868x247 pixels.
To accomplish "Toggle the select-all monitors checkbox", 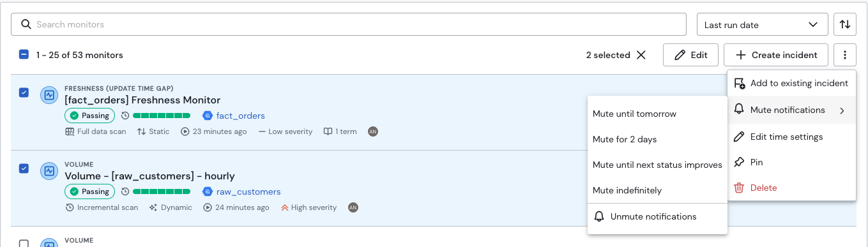I will point(24,55).
